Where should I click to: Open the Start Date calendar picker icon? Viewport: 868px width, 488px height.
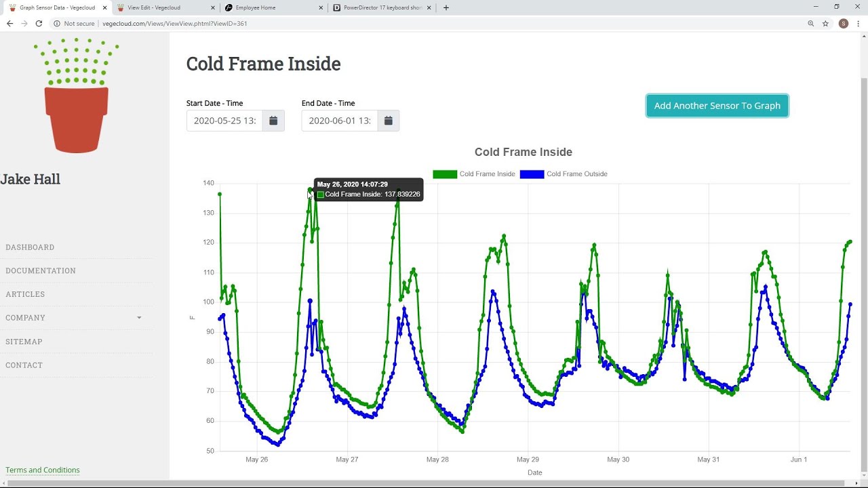[273, 121]
